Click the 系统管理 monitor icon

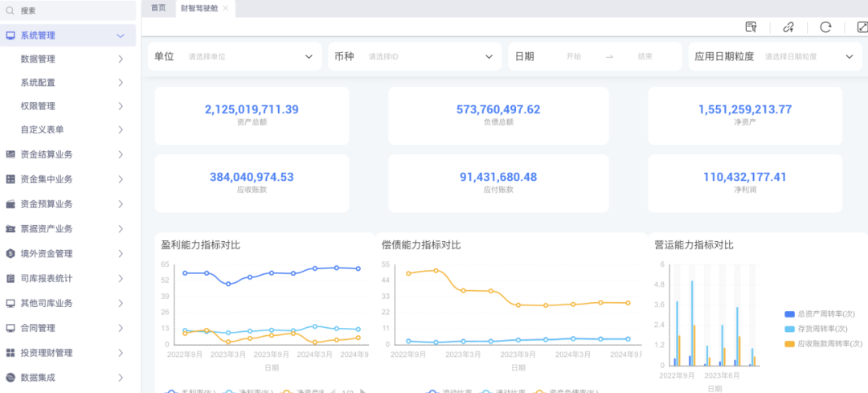(x=10, y=35)
